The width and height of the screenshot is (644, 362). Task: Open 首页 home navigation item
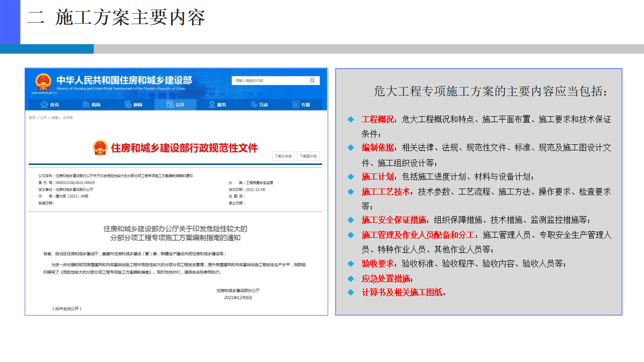point(50,105)
